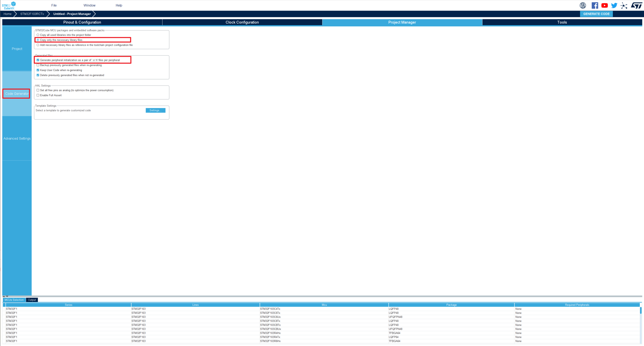
Task: Toggle 'Enable Full Assert' checkbox
Action: [x=38, y=95]
